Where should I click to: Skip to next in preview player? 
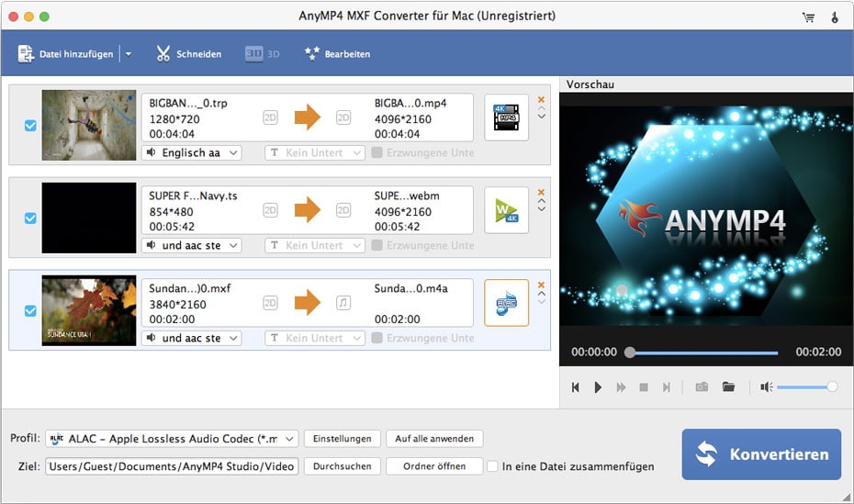click(666, 387)
